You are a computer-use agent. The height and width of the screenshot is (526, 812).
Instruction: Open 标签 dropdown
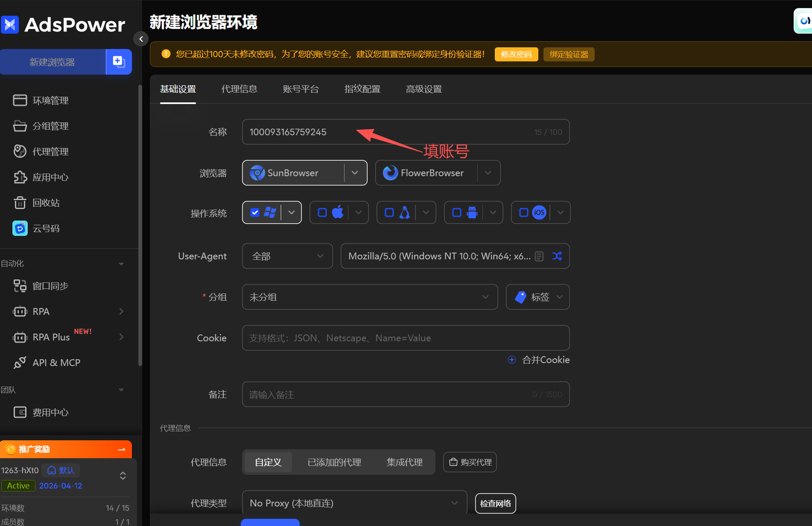[x=537, y=297]
